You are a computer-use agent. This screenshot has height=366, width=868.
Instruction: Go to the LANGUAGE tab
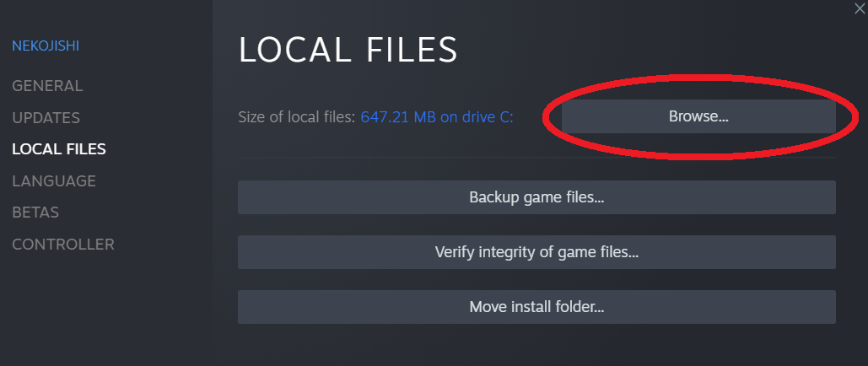pyautogui.click(x=53, y=181)
